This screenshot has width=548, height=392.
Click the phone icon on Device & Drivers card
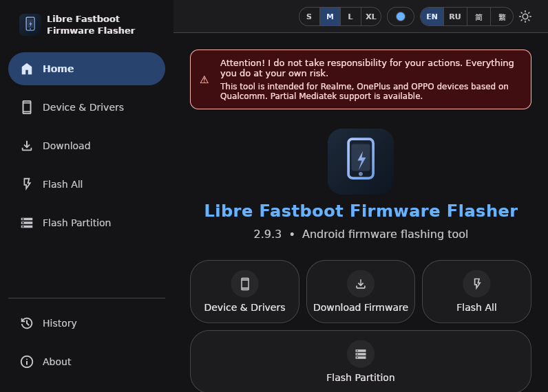tap(245, 284)
